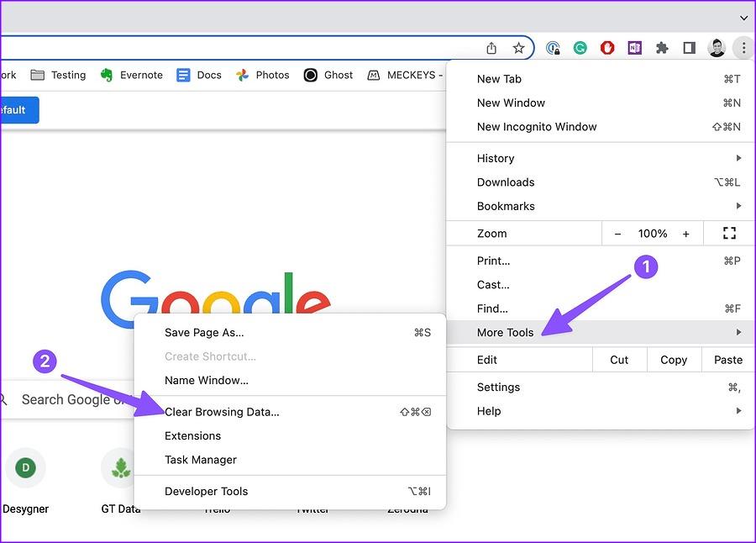Open the Evernote bookmark
Screen dimensions: 756x543
point(131,75)
